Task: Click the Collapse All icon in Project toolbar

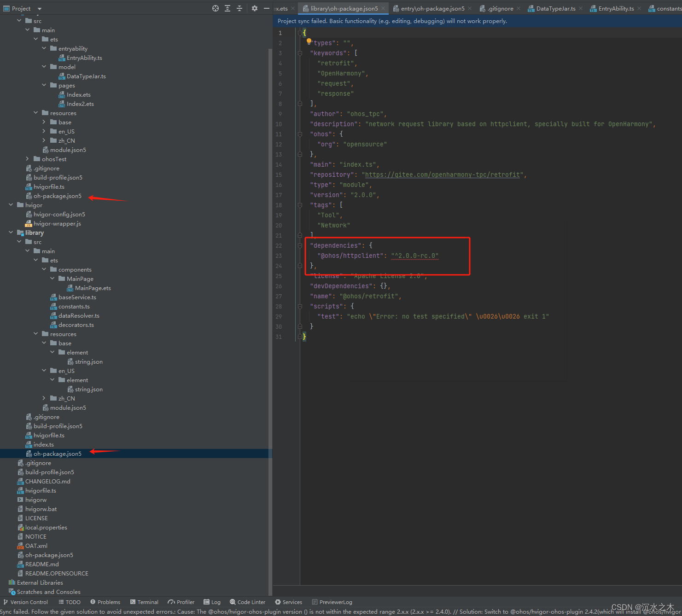Action: tap(239, 8)
